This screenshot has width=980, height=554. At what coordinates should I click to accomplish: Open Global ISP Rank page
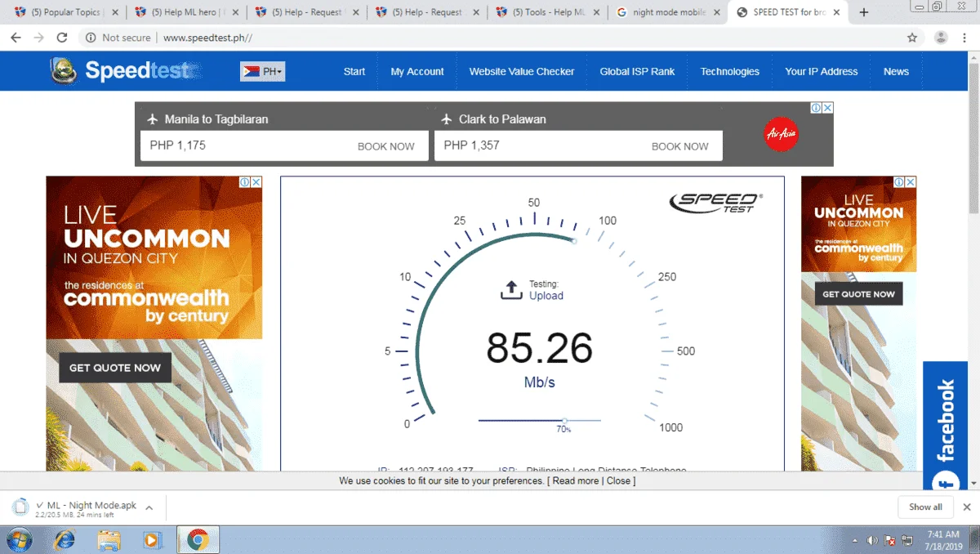[x=637, y=71]
